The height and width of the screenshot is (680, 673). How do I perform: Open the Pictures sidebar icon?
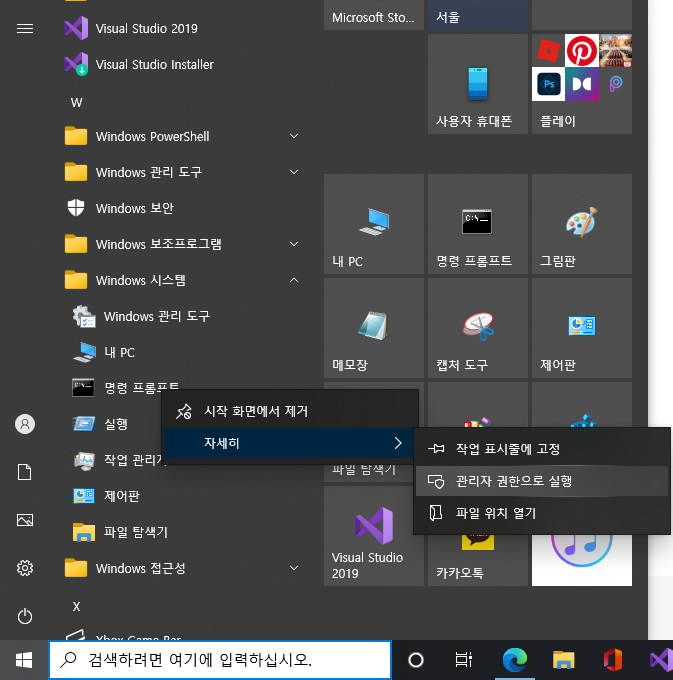(25, 520)
